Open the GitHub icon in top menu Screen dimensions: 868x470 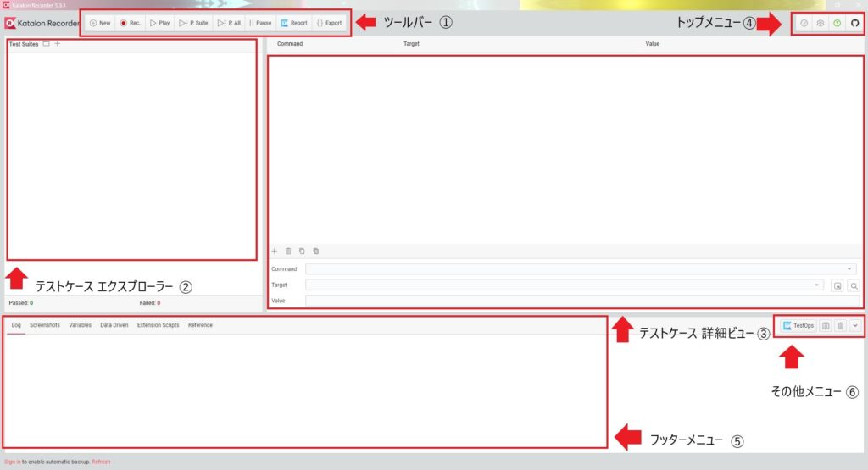pyautogui.click(x=854, y=23)
